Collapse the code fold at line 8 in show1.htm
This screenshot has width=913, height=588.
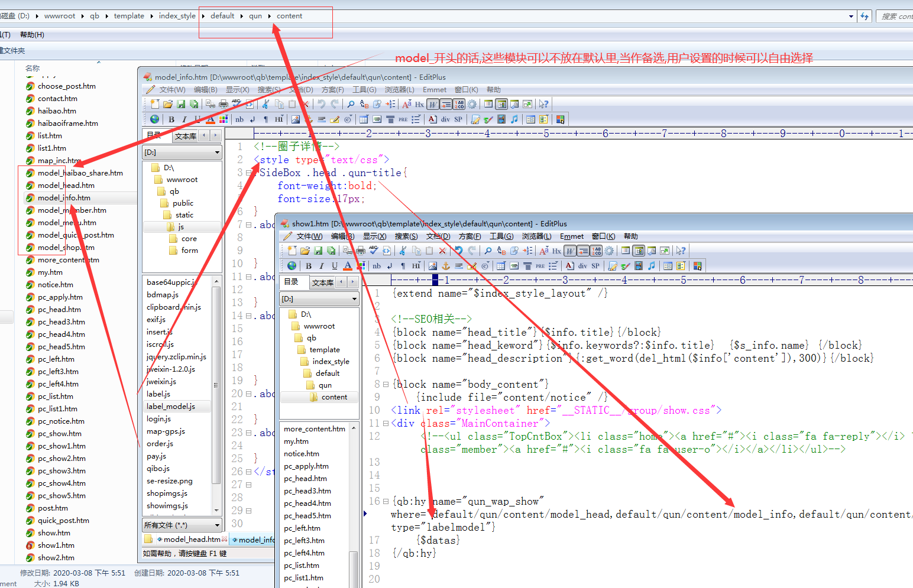(386, 384)
